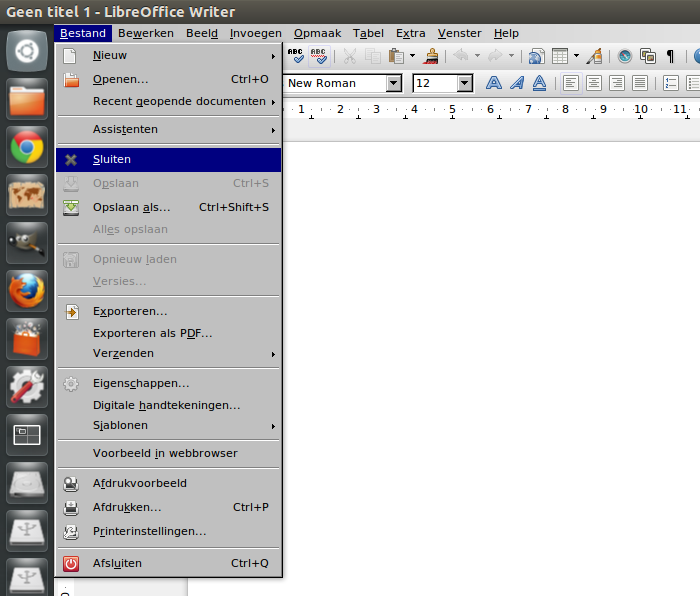Open the Gallery icon
The width and height of the screenshot is (700, 596).
[x=648, y=56]
